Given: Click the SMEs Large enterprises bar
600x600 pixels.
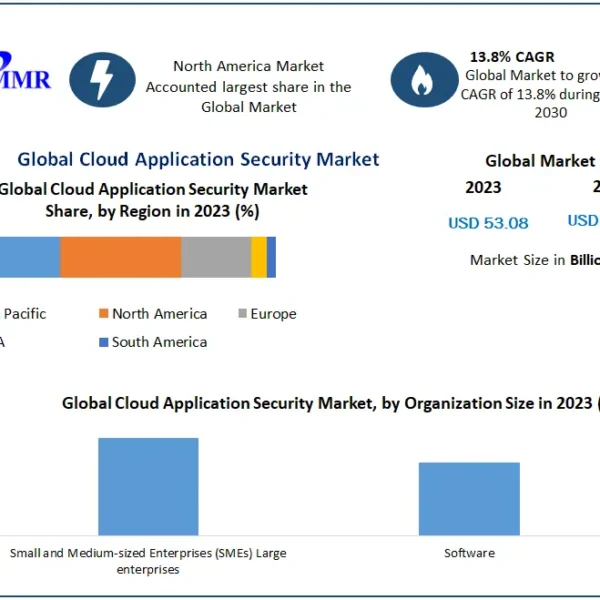Looking at the screenshot, I should (x=148, y=486).
